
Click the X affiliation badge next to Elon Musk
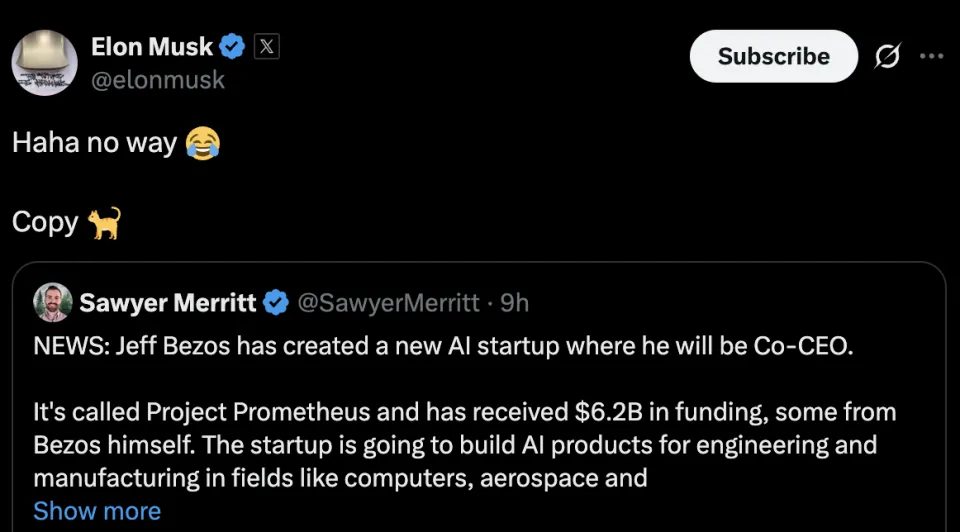pyautogui.click(x=265, y=46)
